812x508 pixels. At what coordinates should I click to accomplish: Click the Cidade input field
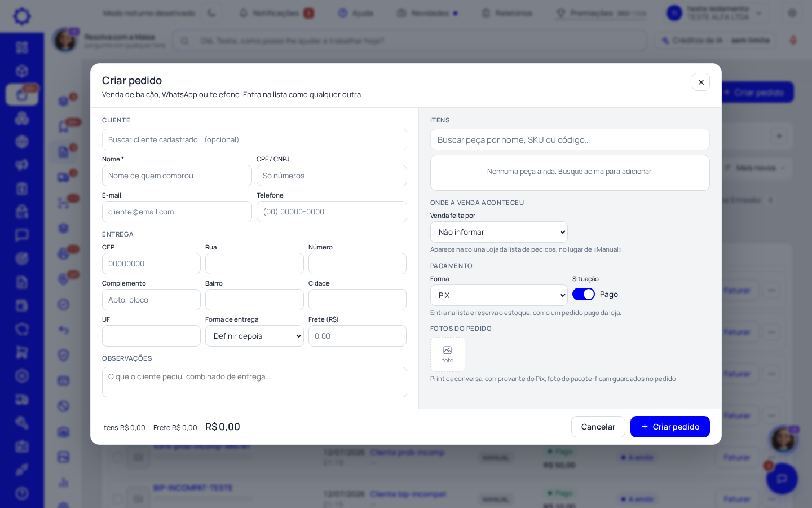click(x=358, y=300)
